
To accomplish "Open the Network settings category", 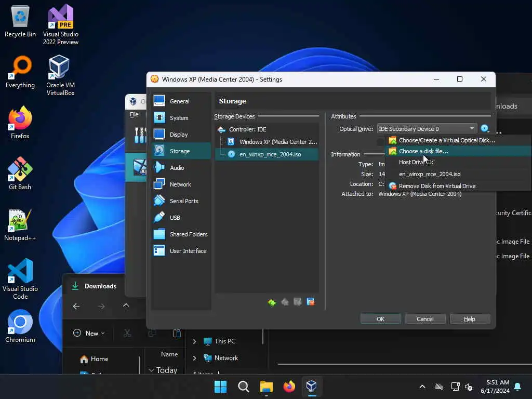I will [180, 184].
